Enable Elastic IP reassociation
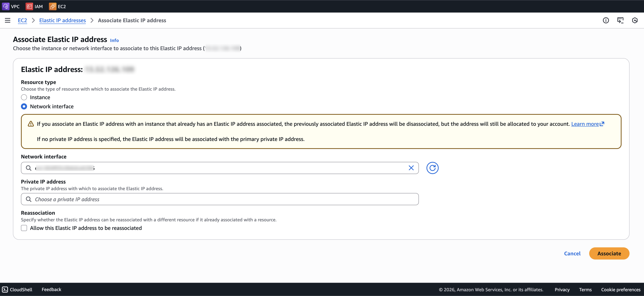 pos(24,228)
